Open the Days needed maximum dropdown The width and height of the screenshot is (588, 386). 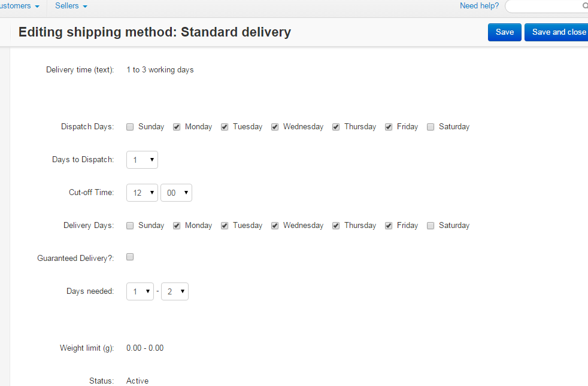coord(175,291)
